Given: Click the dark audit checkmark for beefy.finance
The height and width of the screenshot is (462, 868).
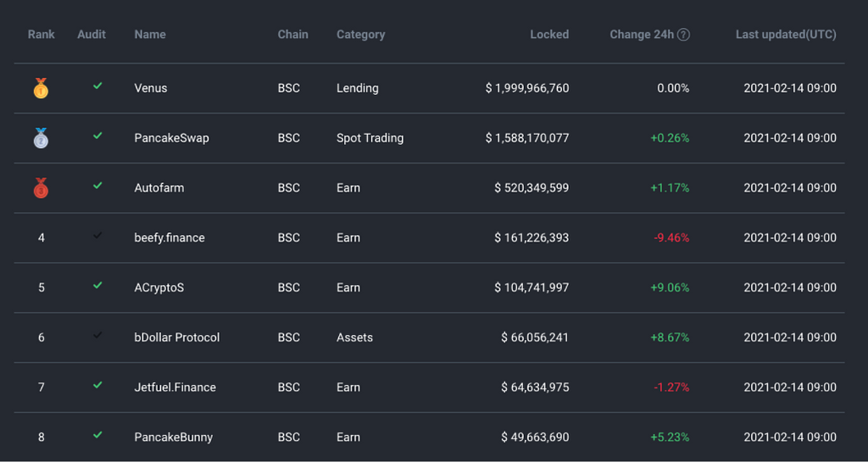Looking at the screenshot, I should [97, 236].
